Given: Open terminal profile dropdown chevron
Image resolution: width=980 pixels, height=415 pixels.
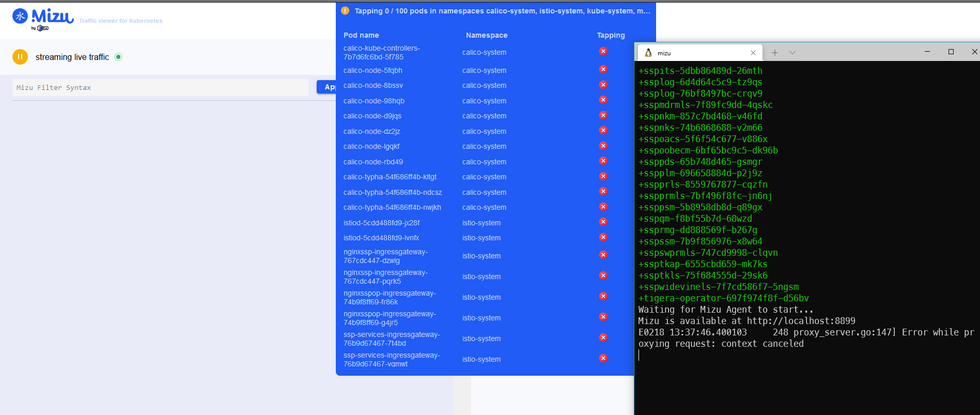Looking at the screenshot, I should click(792, 53).
